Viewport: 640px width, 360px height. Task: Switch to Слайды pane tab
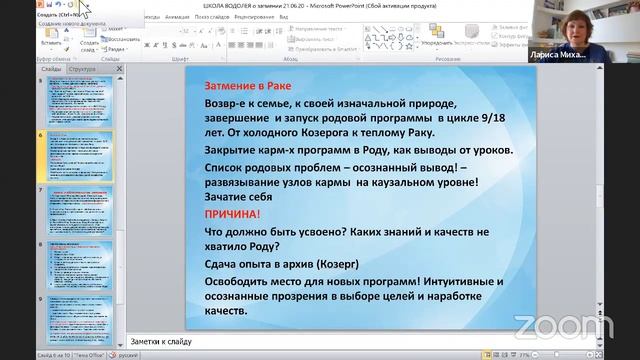51,69
